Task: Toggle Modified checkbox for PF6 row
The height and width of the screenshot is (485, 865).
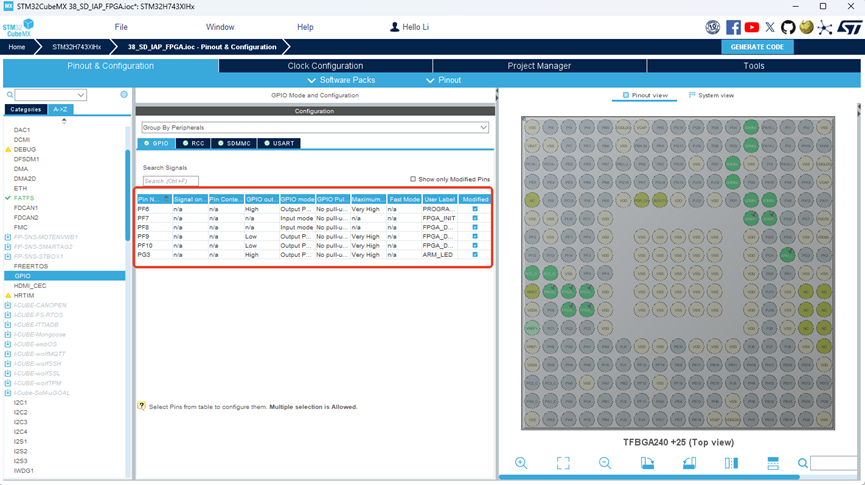Action: point(475,209)
